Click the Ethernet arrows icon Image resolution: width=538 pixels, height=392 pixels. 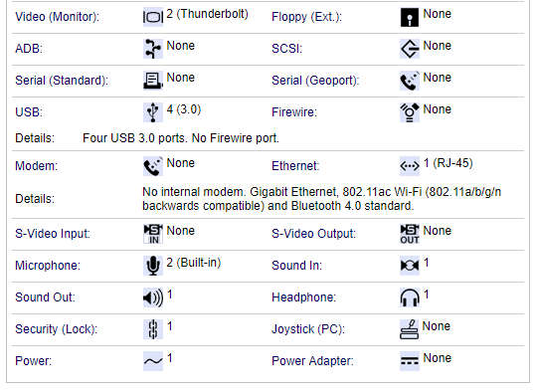coord(410,166)
